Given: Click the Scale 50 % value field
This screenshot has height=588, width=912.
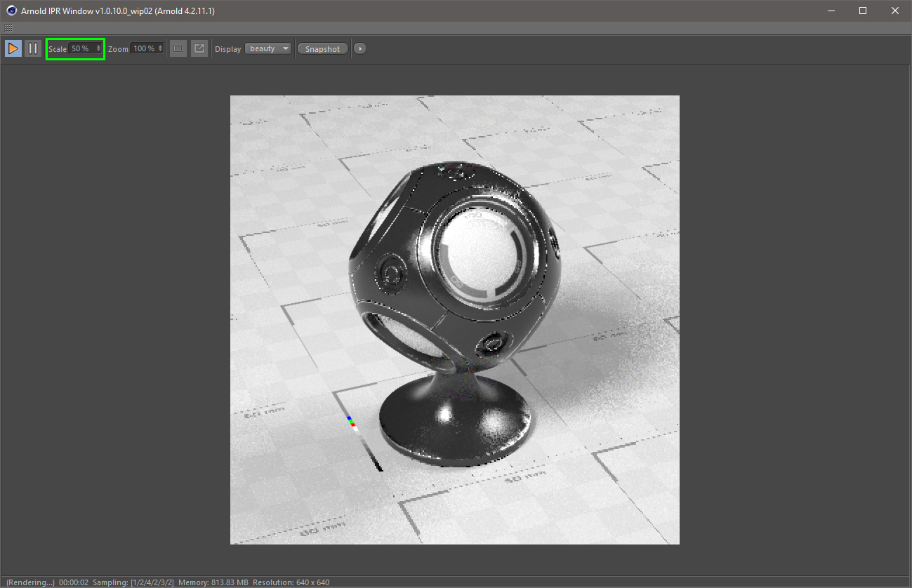Looking at the screenshot, I should 81,48.
